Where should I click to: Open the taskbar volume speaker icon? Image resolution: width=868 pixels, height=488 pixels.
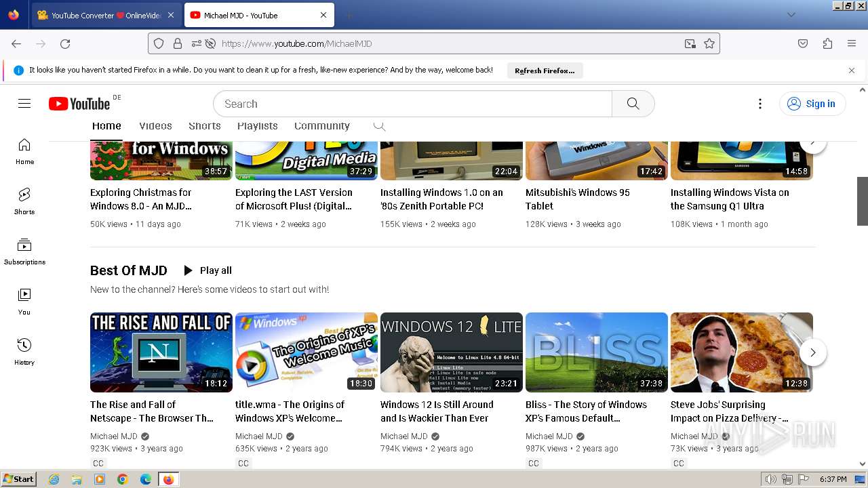771,479
